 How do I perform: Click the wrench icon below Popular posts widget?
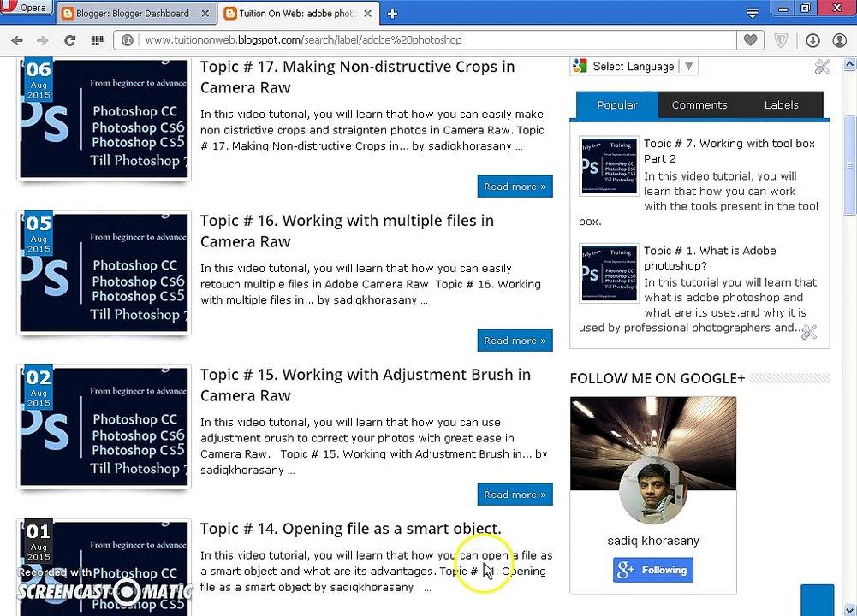809,331
